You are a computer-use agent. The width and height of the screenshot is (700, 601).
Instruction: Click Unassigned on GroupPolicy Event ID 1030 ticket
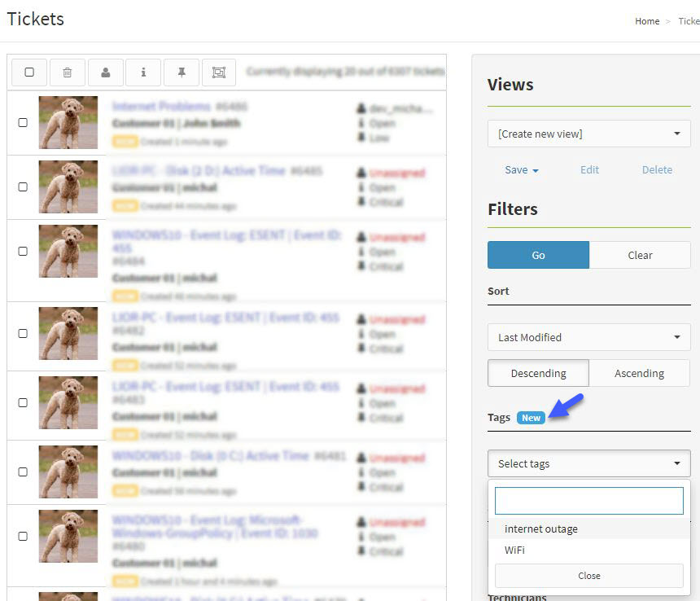(x=397, y=522)
